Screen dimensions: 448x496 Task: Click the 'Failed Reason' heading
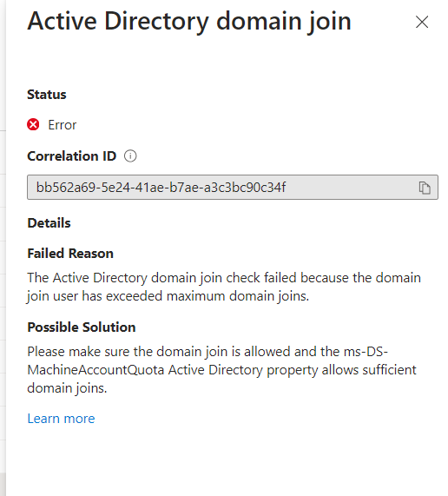70,254
